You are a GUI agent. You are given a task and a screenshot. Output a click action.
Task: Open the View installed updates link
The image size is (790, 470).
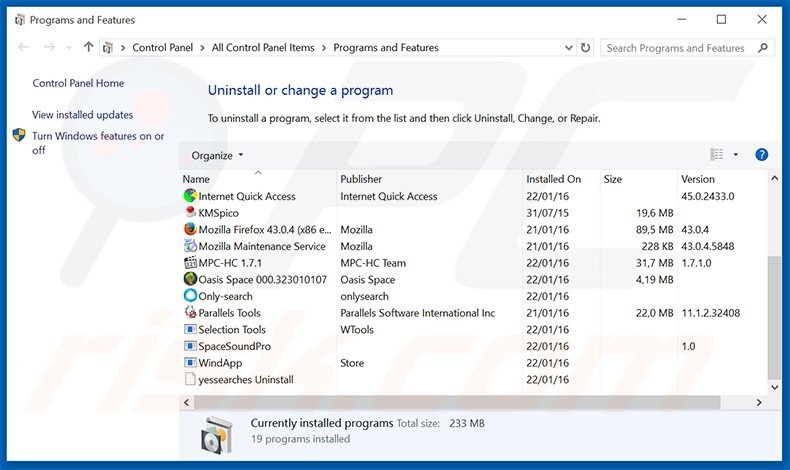pyautogui.click(x=83, y=115)
